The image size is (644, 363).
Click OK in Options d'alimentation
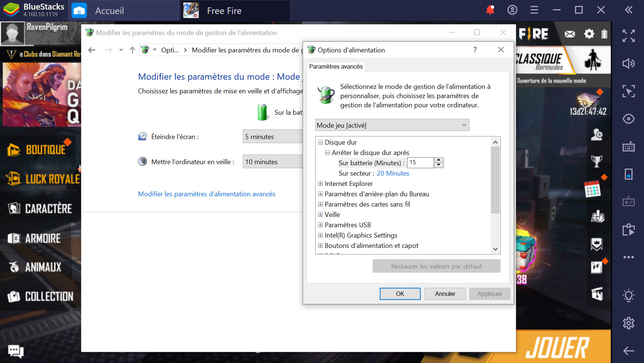[400, 294]
